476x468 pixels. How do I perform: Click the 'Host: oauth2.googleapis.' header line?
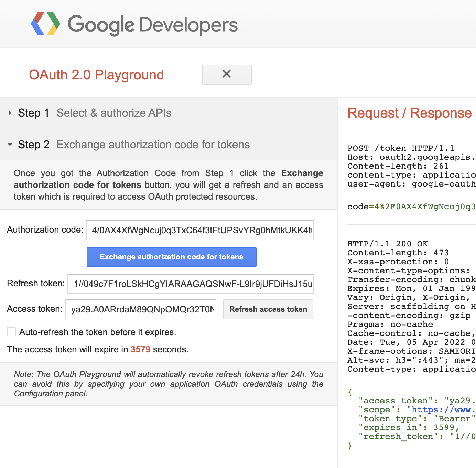click(x=412, y=157)
